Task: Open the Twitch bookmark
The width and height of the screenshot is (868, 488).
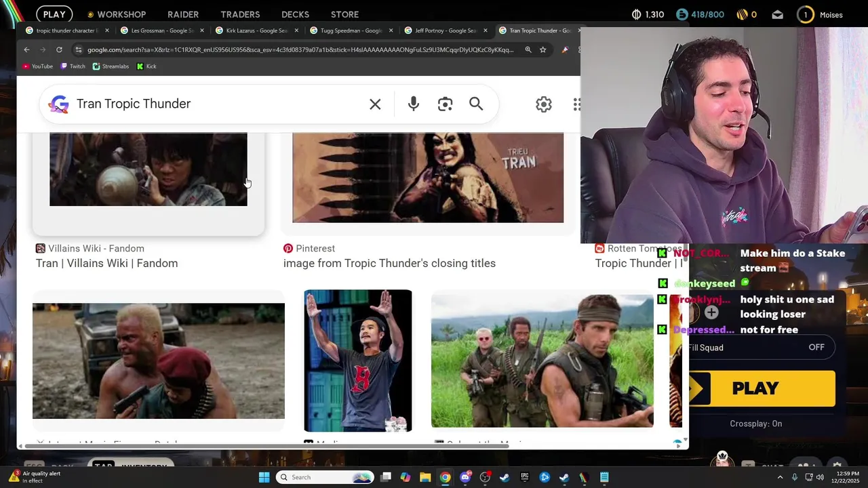Action: click(73, 66)
